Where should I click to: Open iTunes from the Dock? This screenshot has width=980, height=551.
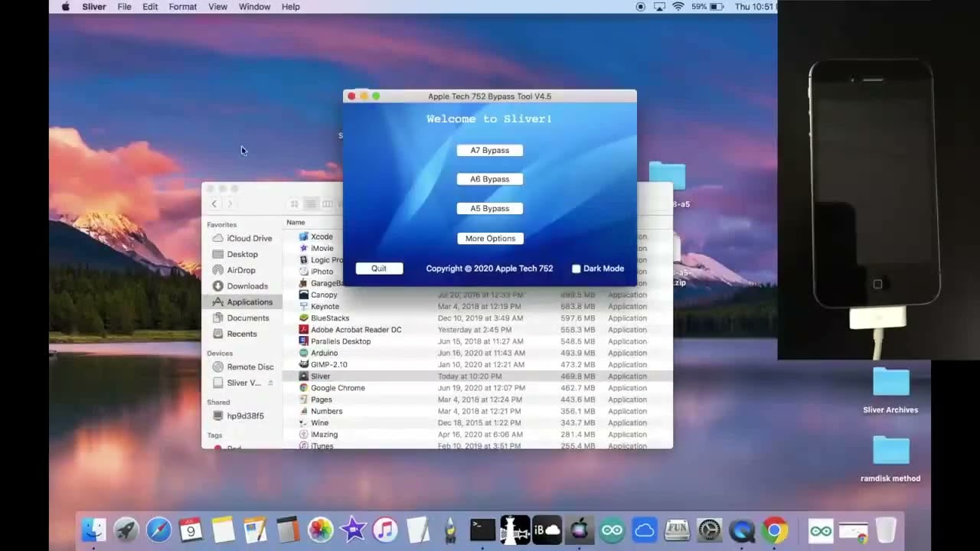pos(385,530)
